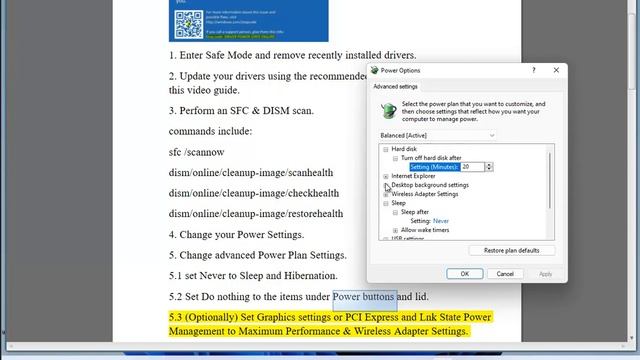The image size is (640, 360).
Task: Click text "dism/online/cleanup-image/restorehealth"
Action: pyautogui.click(x=256, y=214)
